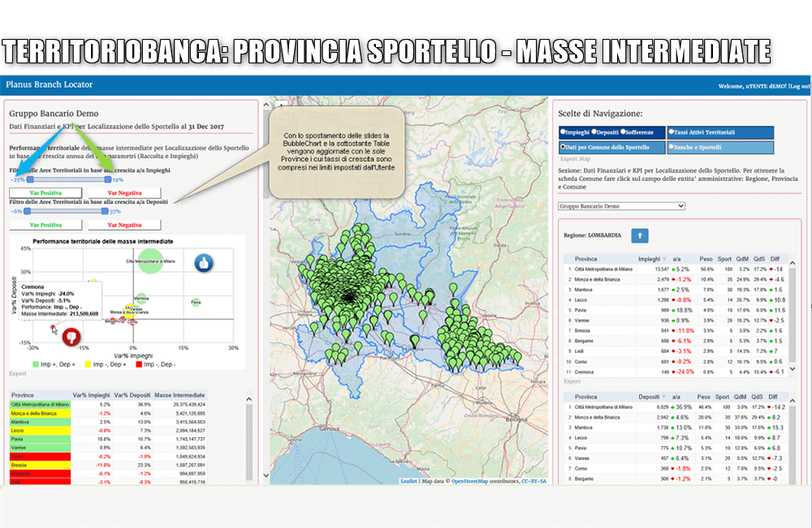Screen dimensions: 812x528
Task: Click Impieghi slider lower handle at -25%
Action: click(x=30, y=180)
